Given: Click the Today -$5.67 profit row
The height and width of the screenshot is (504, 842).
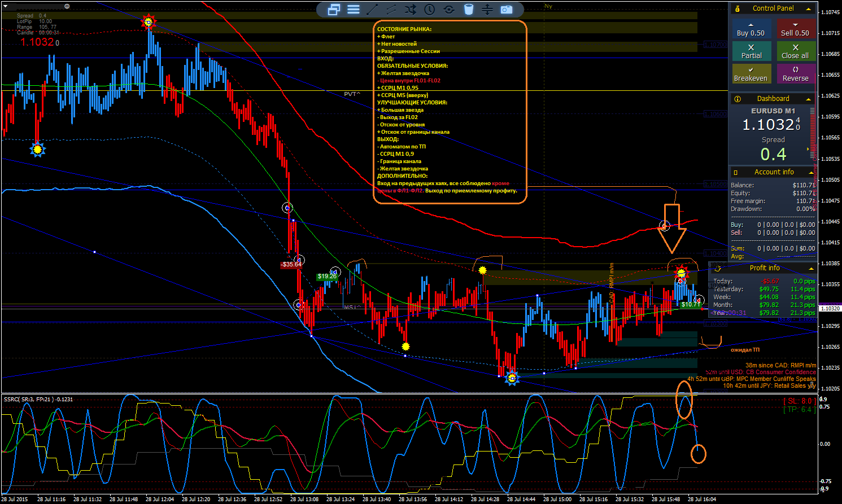Looking at the screenshot, I should (764, 281).
